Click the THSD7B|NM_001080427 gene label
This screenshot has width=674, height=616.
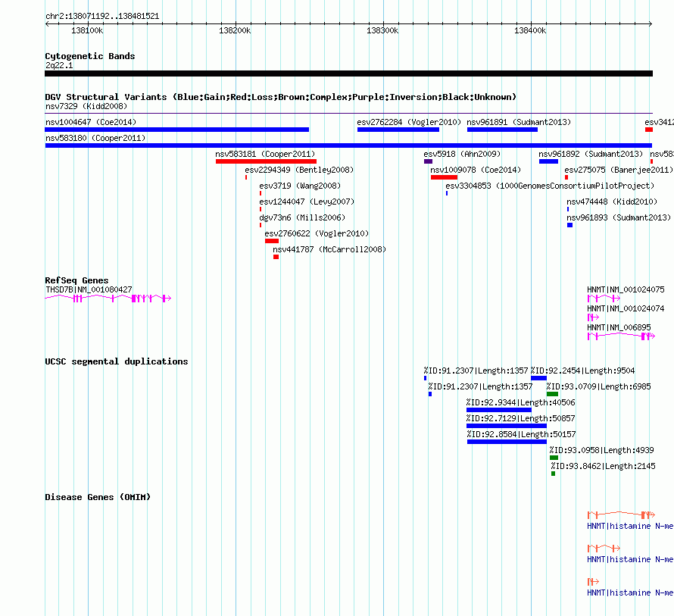pos(89,289)
